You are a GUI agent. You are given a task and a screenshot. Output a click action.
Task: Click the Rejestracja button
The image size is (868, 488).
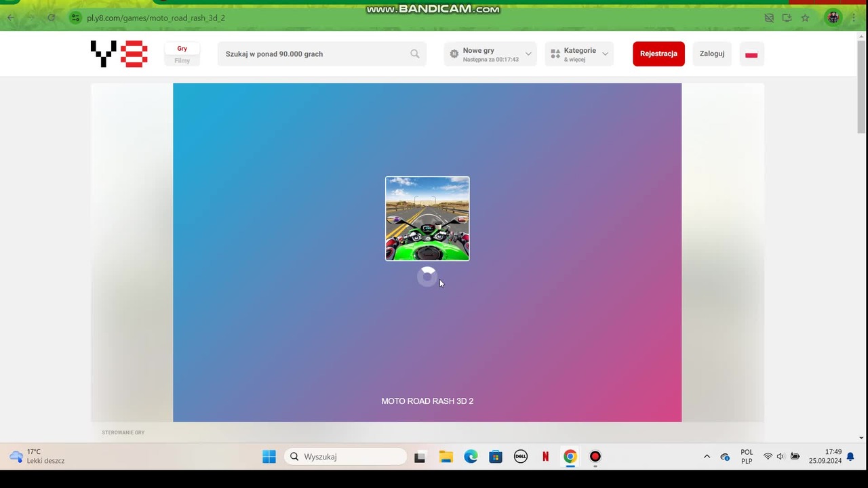(658, 54)
